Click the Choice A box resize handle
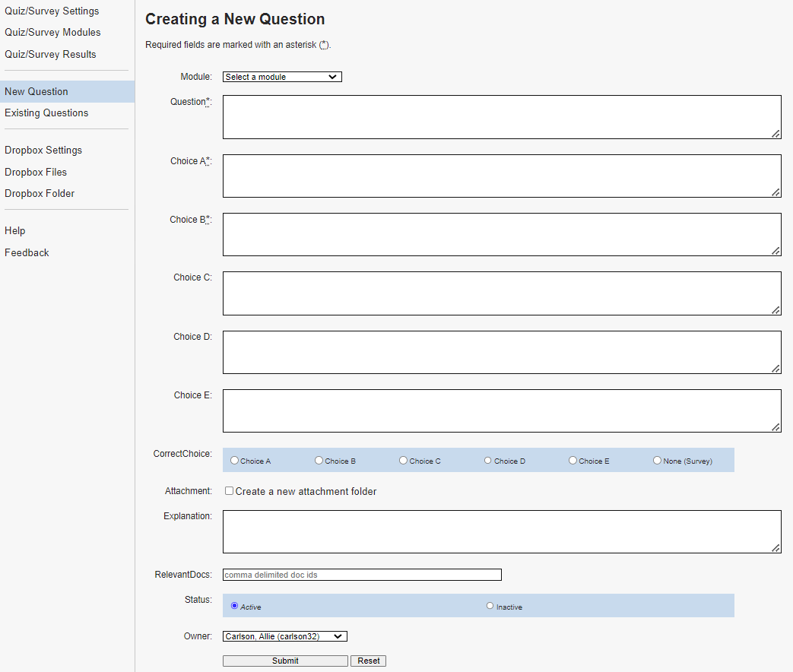This screenshot has width=793, height=672. [x=776, y=192]
